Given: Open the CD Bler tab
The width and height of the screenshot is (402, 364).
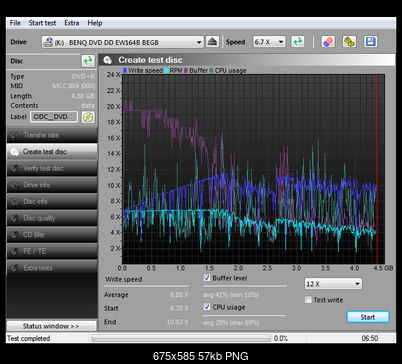Looking at the screenshot, I should tap(52, 235).
